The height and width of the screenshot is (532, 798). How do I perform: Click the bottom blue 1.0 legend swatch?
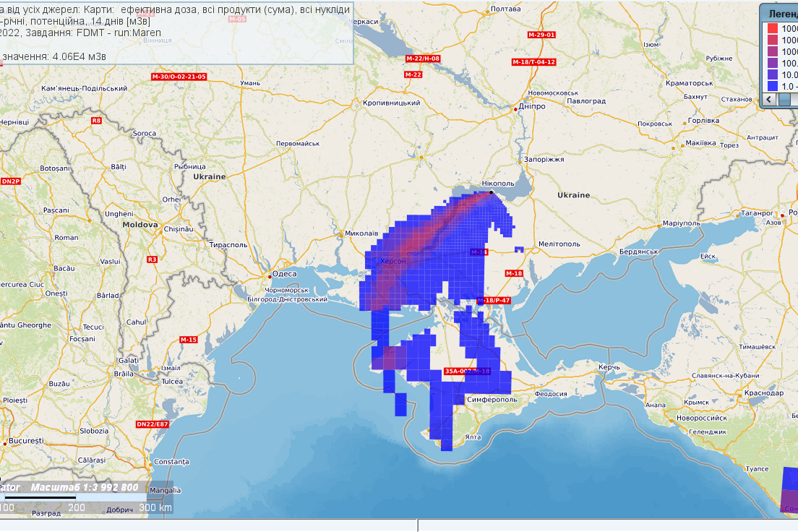(771, 86)
